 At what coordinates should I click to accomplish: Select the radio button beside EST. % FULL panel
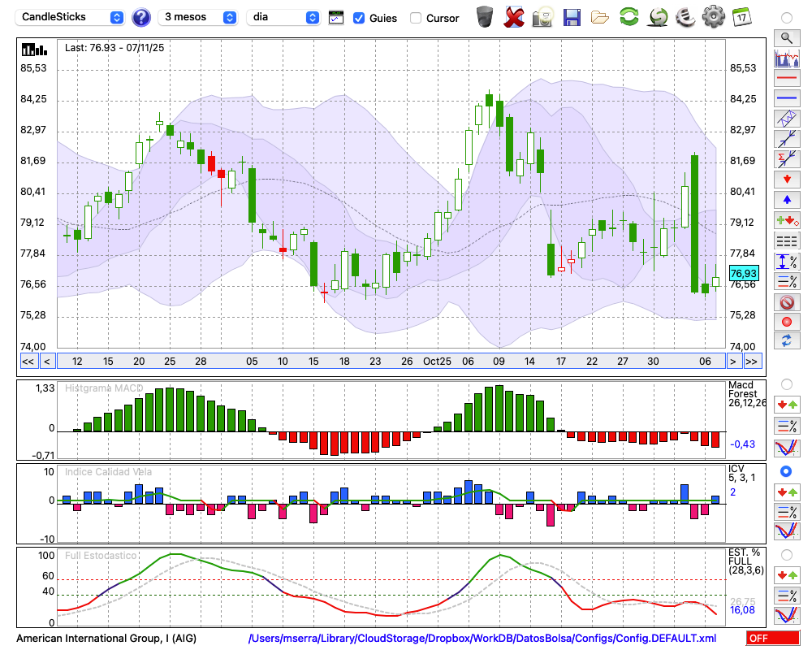(786, 554)
